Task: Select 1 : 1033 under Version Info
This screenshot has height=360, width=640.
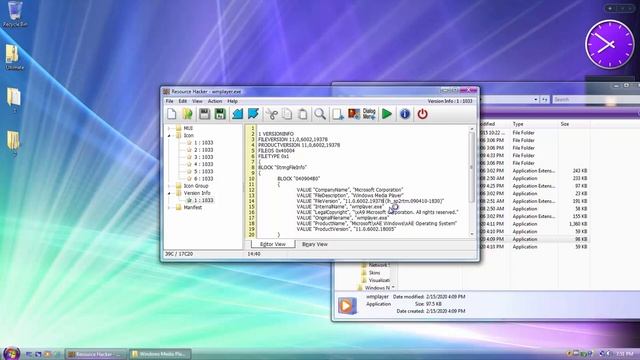Action: (x=200, y=200)
